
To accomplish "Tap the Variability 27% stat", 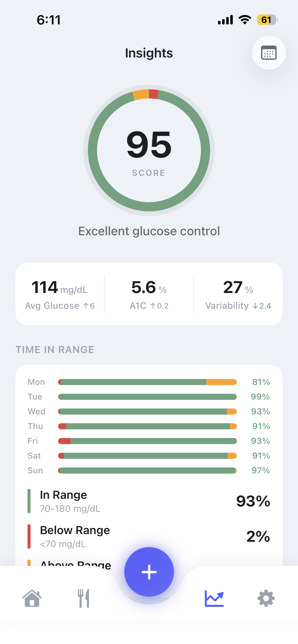I will click(238, 294).
